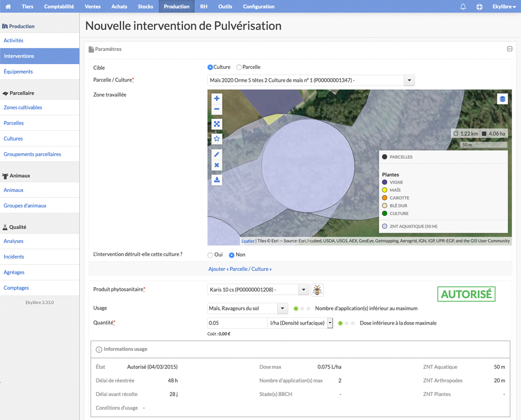Click the Quantité input field
Viewport: 521px width, 420px height.
[237, 323]
